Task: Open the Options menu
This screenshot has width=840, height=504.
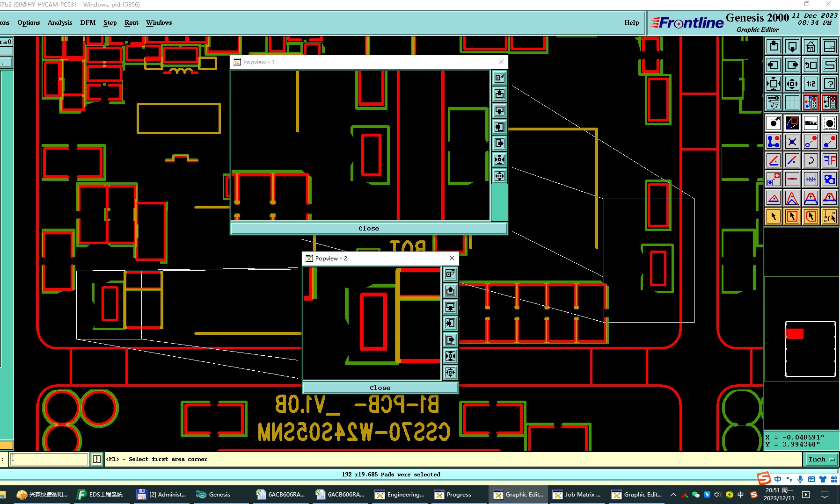Action: point(29,22)
